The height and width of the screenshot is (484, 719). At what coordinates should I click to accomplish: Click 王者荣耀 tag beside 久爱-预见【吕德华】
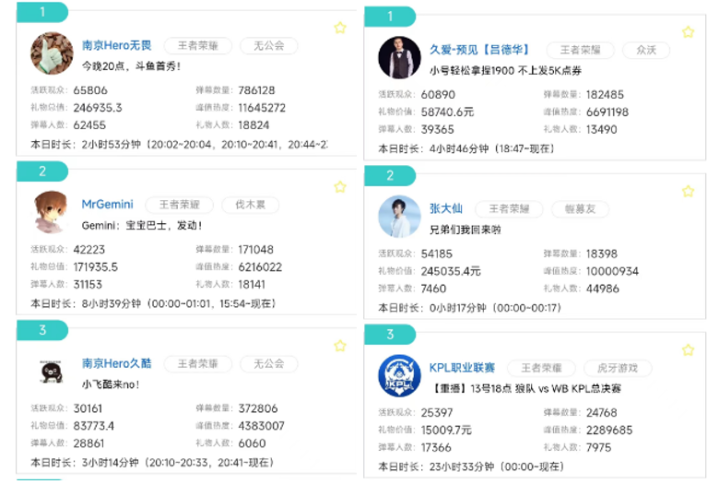click(x=580, y=50)
